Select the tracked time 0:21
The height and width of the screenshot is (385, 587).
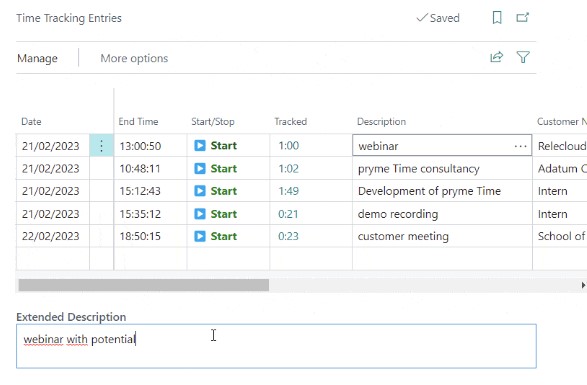(288, 214)
